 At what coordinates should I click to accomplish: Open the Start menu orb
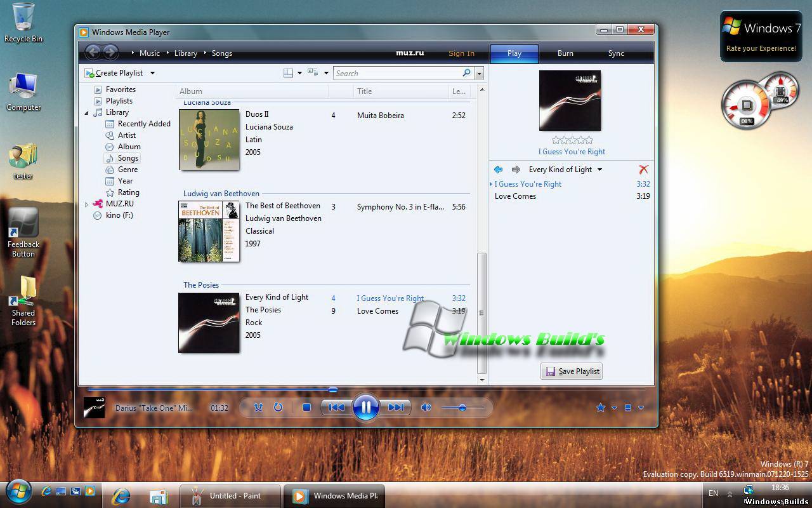click(x=18, y=493)
